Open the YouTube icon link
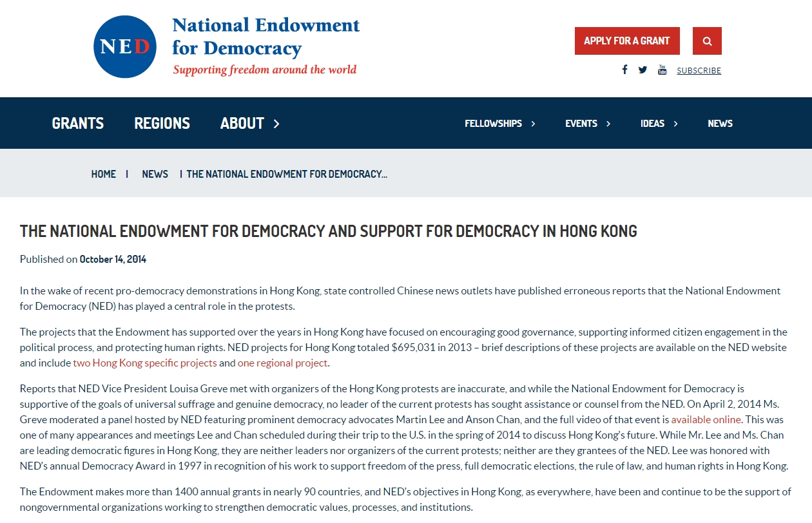 662,70
